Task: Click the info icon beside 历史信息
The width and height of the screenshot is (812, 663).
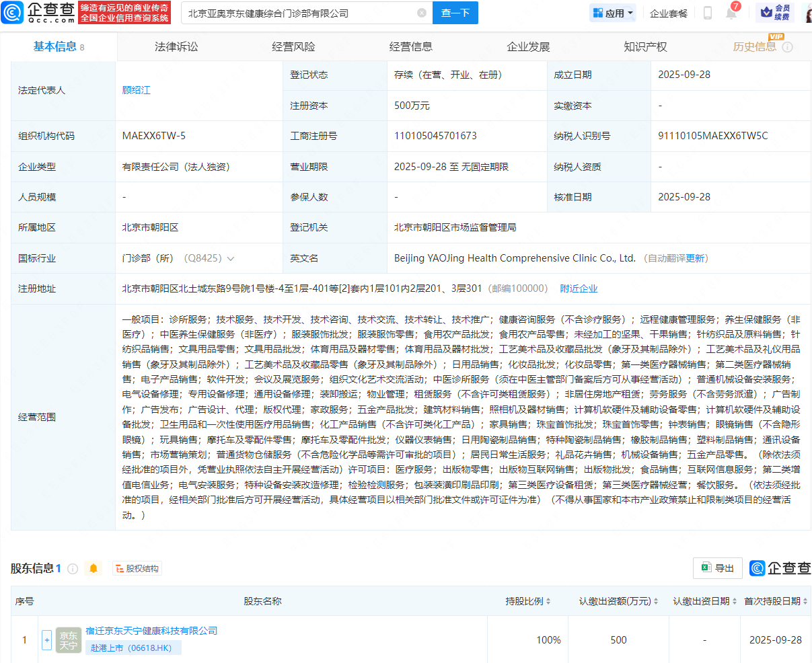Action: pyautogui.click(x=787, y=47)
